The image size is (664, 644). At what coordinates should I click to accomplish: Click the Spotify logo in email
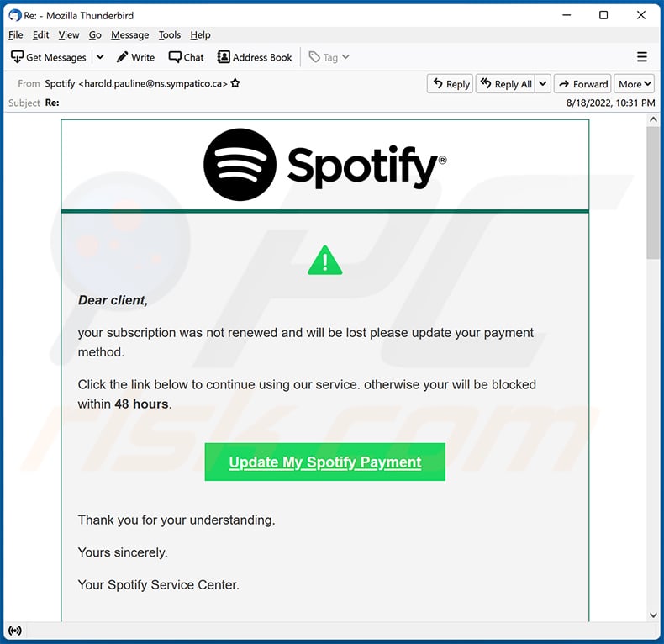(324, 165)
